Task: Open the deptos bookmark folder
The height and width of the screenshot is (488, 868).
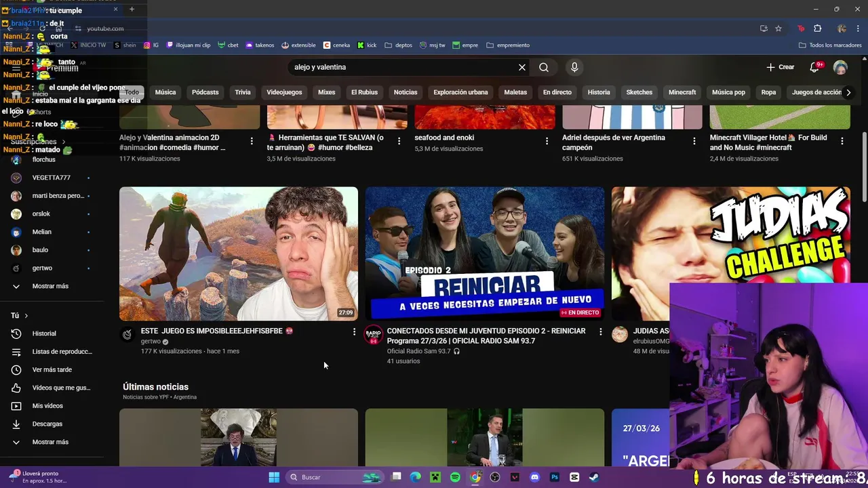Action: (x=399, y=45)
